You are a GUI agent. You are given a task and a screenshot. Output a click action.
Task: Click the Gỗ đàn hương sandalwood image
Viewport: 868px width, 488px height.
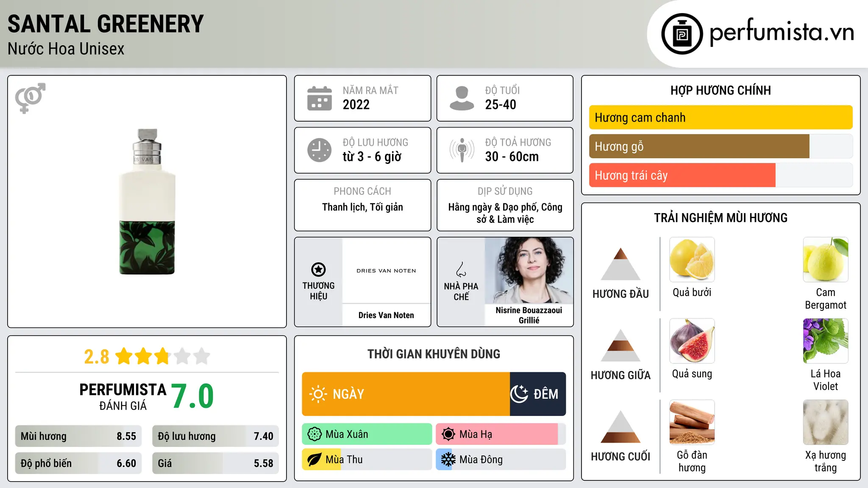(692, 422)
